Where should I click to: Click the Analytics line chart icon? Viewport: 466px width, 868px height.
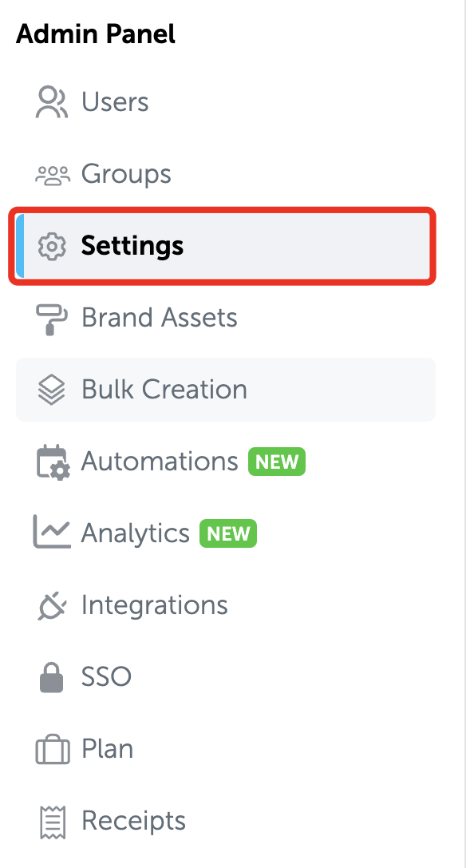tap(52, 532)
